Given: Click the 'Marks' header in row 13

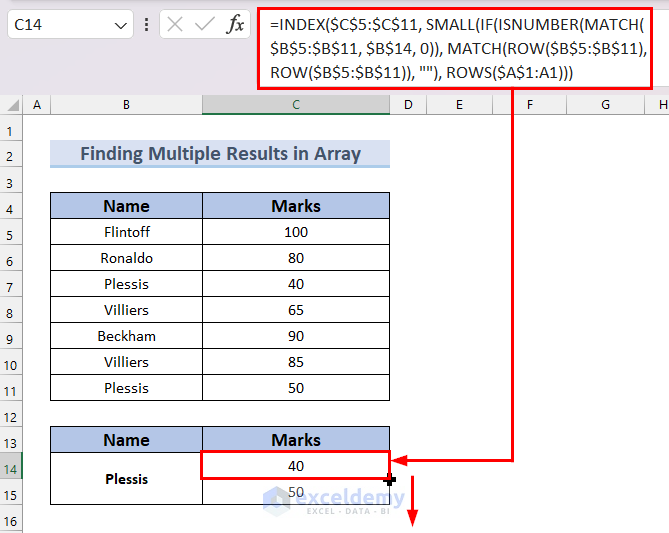Looking at the screenshot, I should (x=296, y=440).
